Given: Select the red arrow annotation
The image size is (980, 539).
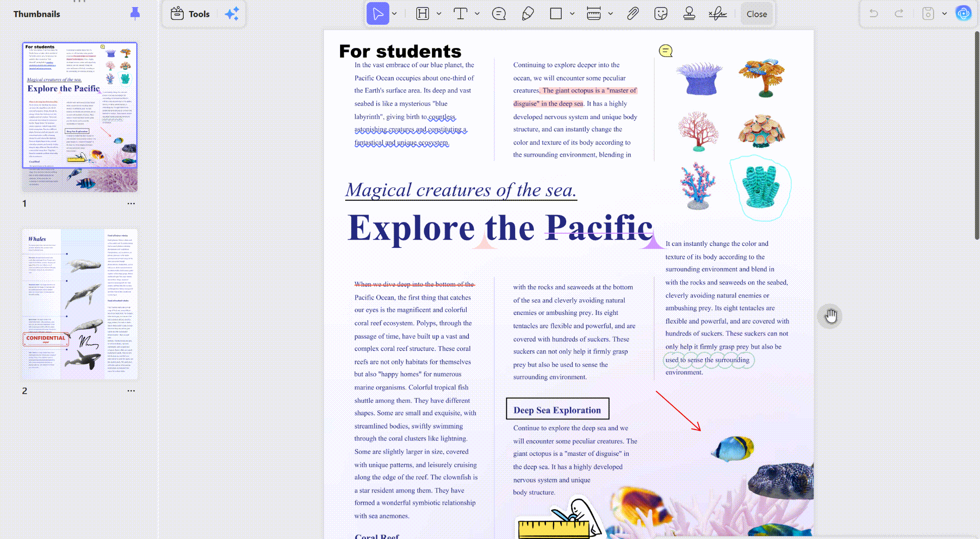Looking at the screenshot, I should point(678,411).
